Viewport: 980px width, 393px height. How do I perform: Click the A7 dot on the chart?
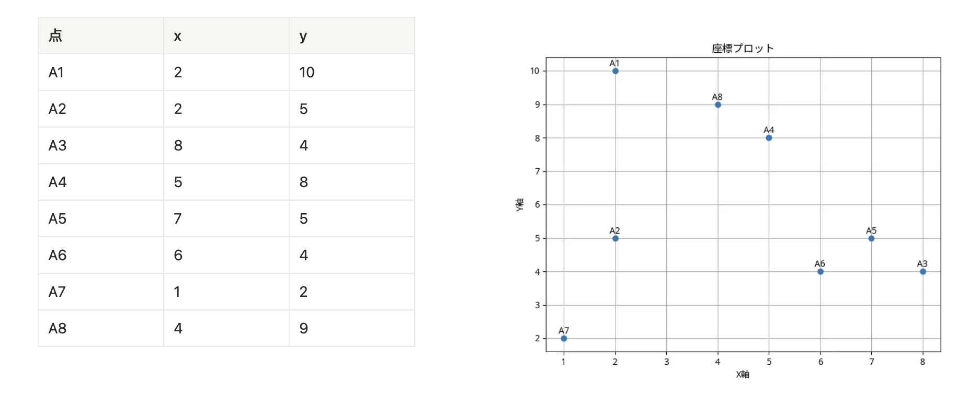coord(564,339)
